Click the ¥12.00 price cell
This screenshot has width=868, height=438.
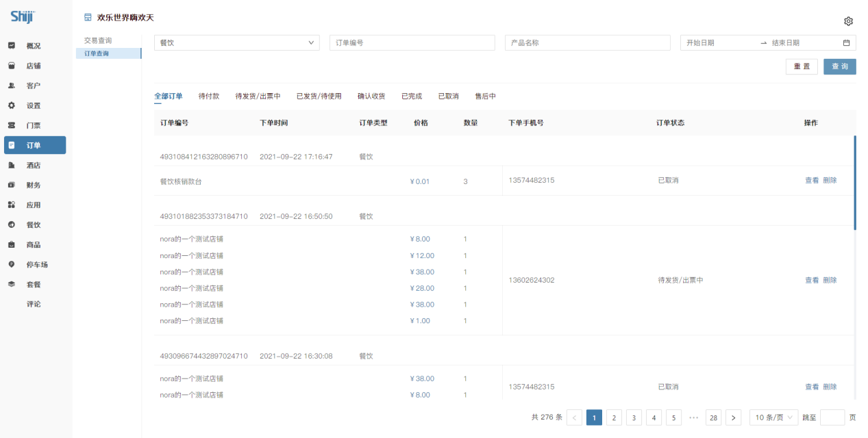point(421,255)
